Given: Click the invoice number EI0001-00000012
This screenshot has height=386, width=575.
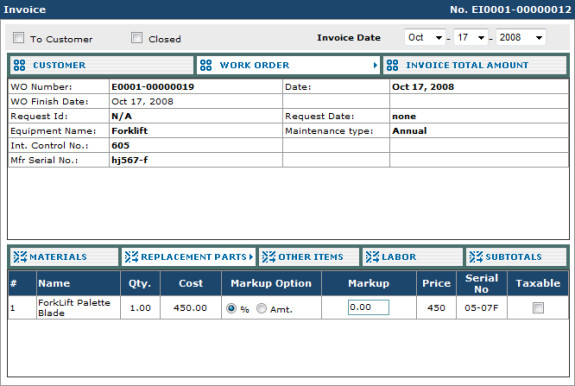Looking at the screenshot, I should pyautogui.click(x=521, y=10).
